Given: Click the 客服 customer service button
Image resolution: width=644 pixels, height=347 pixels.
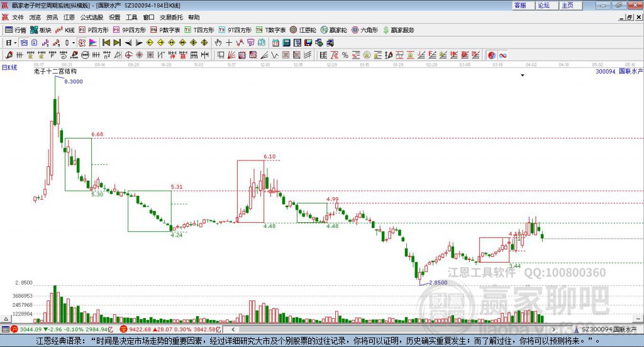Looking at the screenshot, I should (x=521, y=5).
